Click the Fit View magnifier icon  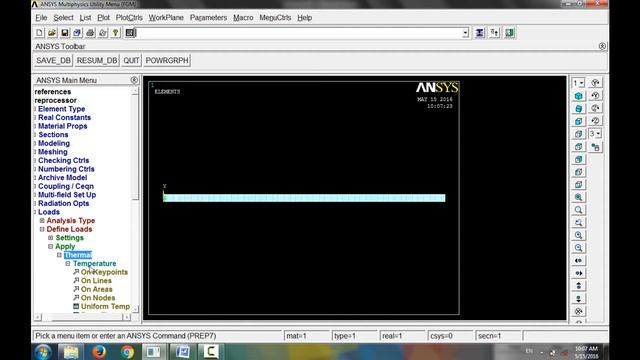point(578,197)
